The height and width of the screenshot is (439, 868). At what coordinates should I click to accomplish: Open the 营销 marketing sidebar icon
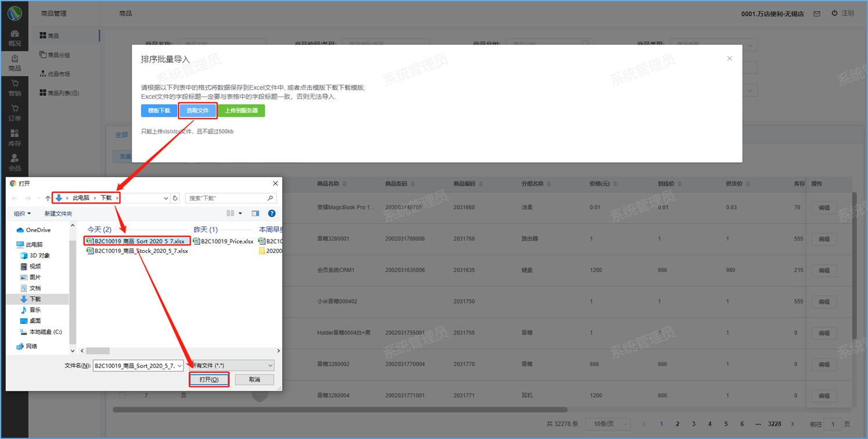click(15, 88)
